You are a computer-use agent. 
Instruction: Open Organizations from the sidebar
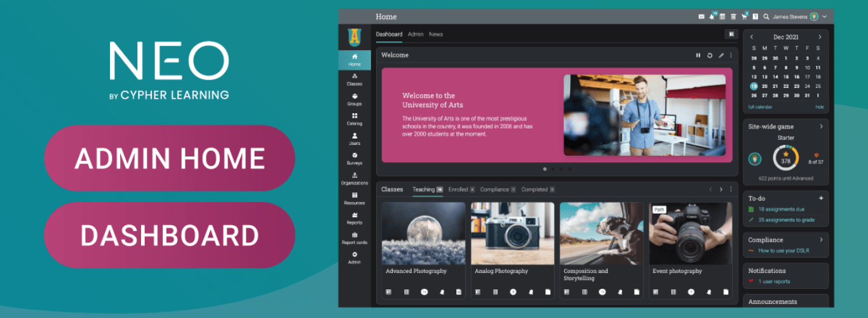(355, 178)
